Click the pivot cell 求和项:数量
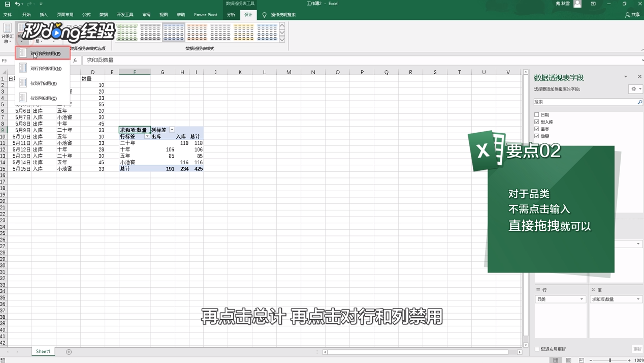The image size is (644, 363). point(135,130)
